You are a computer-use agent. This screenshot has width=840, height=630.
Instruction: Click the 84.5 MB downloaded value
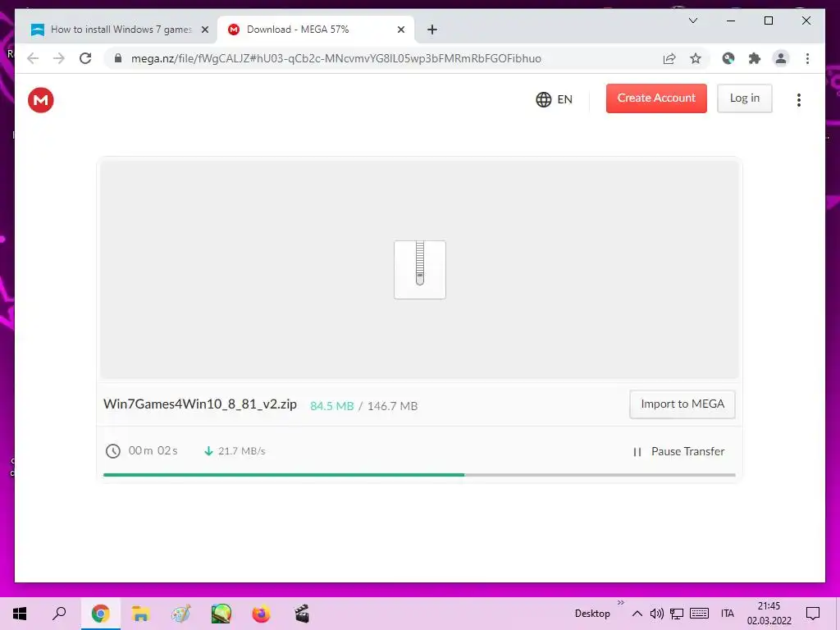pyautogui.click(x=332, y=406)
